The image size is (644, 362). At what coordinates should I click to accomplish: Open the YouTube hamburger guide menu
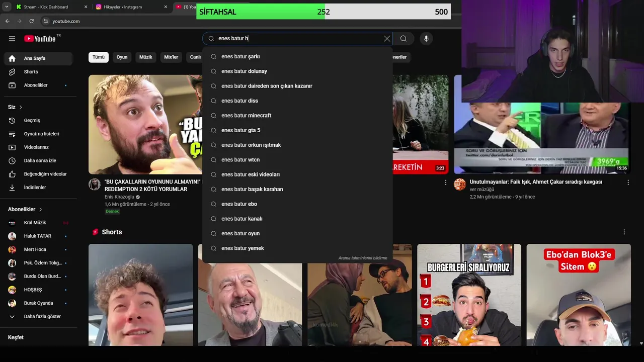[x=12, y=39]
